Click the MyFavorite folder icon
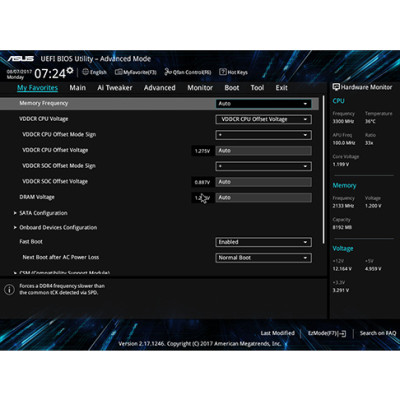This screenshot has width=400, height=400. (118, 72)
